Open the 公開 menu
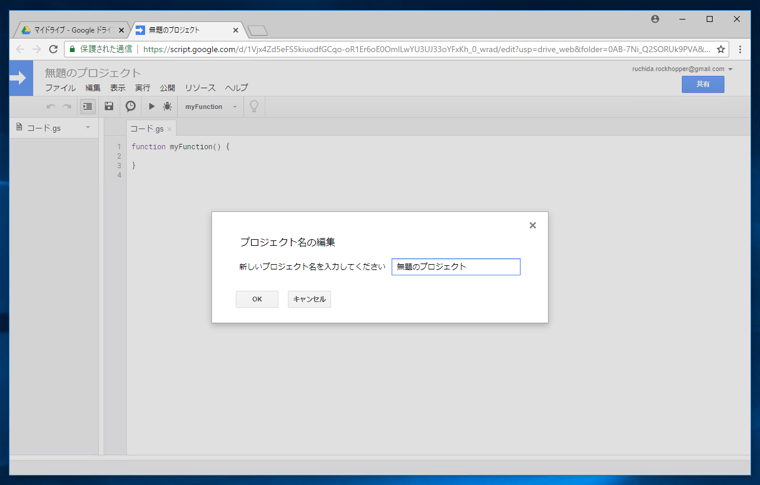Image resolution: width=760 pixels, height=485 pixels. pyautogui.click(x=167, y=88)
